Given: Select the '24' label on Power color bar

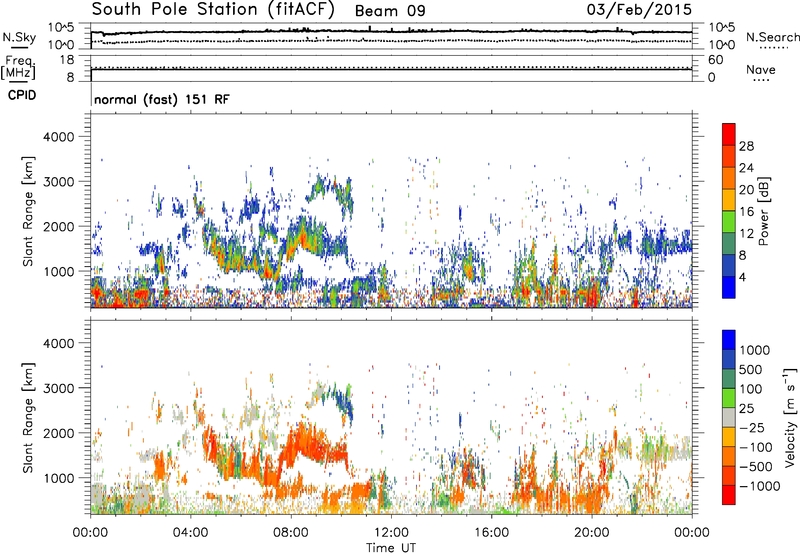Looking at the screenshot, I should click(x=746, y=168).
